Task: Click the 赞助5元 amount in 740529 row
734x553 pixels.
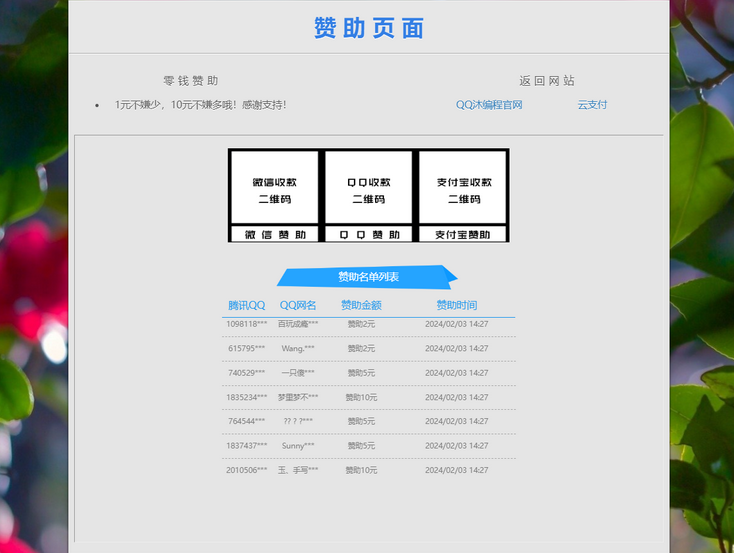Action: coord(361,373)
